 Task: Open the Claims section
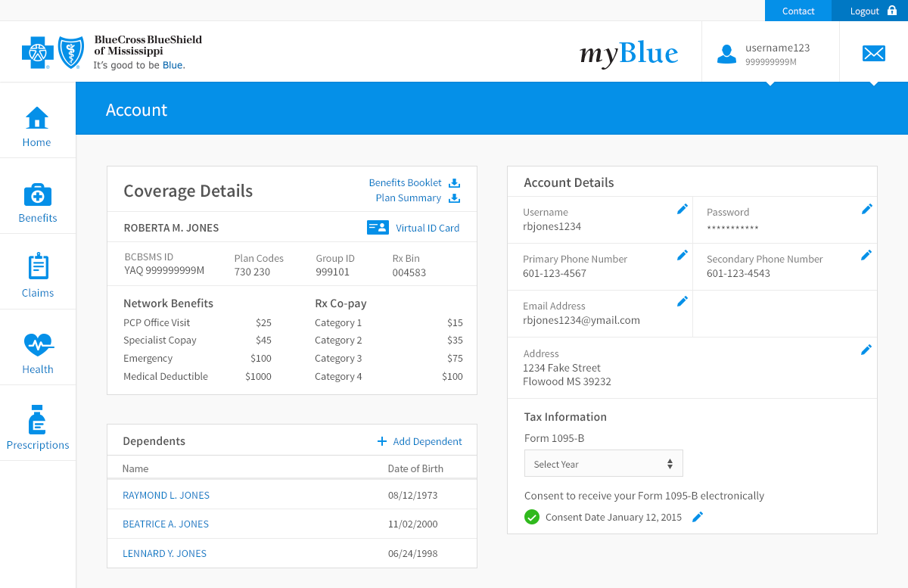click(x=36, y=276)
